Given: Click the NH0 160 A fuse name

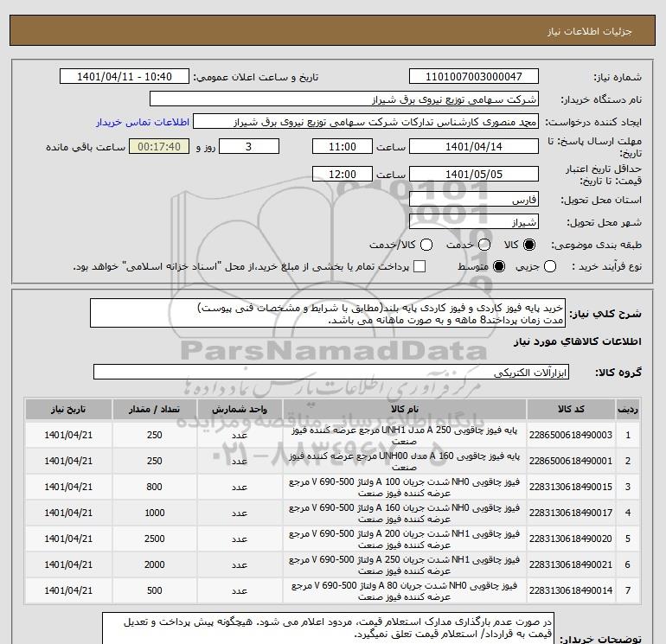Looking at the screenshot, I should pos(405,513).
